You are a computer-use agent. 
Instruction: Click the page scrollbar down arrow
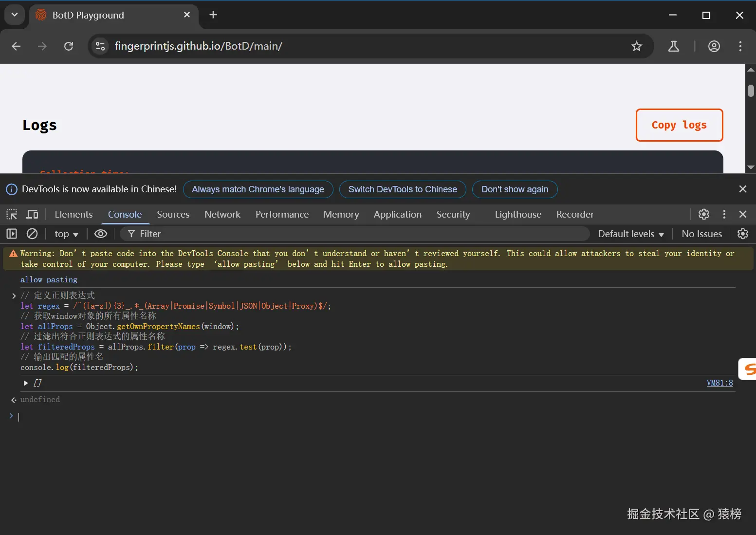(751, 167)
